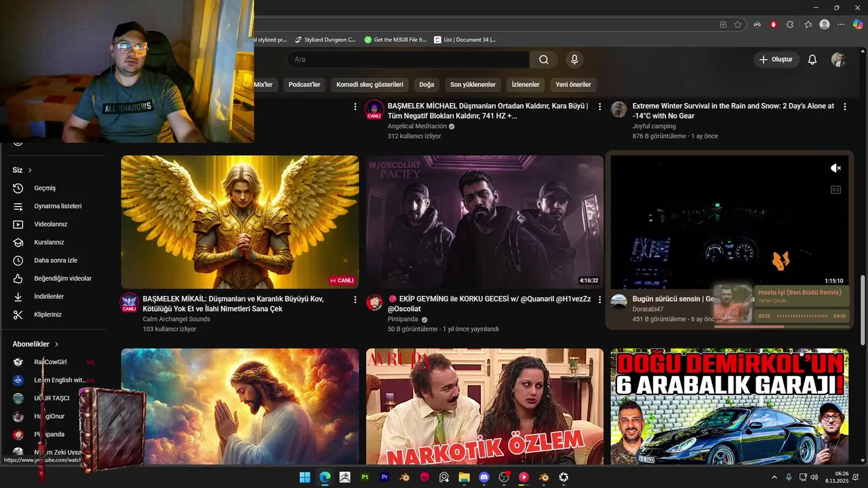Open File Explorer from taskbar

pyautogui.click(x=465, y=477)
